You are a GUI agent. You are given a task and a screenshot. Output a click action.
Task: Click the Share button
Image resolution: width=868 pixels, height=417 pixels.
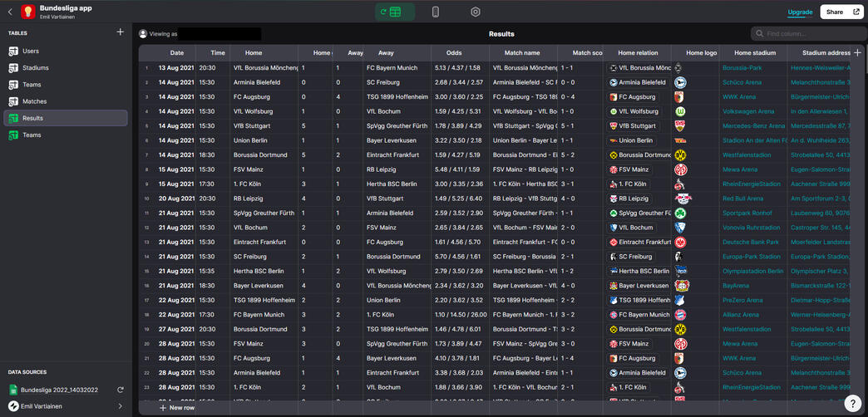(841, 12)
